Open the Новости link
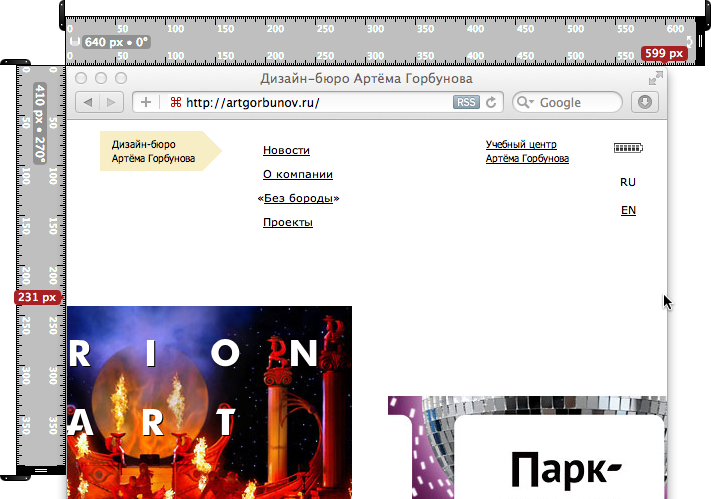This screenshot has width=711, height=499. coord(286,151)
